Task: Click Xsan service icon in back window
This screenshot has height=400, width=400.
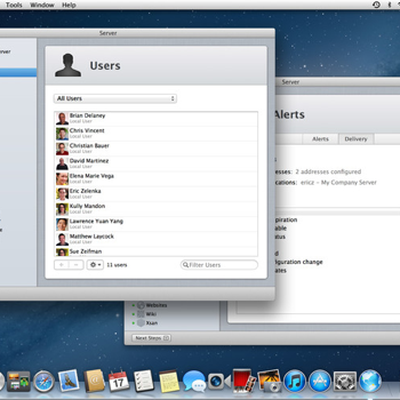Action: point(141,323)
